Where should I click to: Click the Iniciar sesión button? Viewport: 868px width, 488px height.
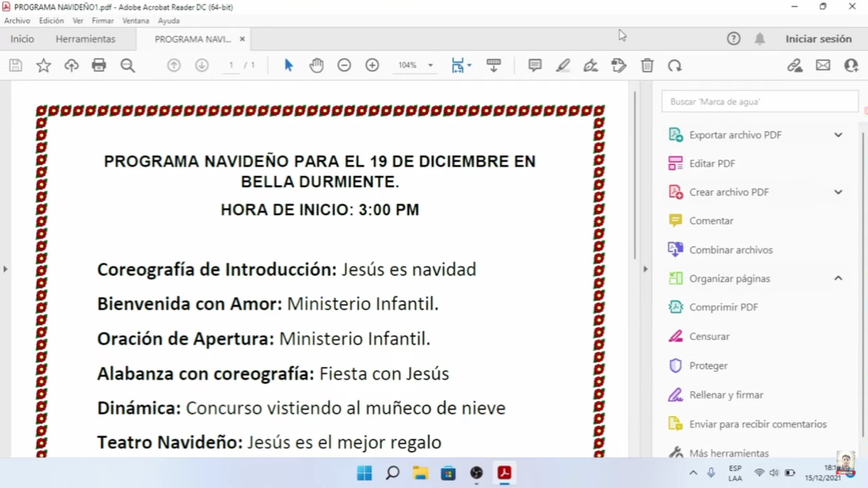tap(818, 39)
